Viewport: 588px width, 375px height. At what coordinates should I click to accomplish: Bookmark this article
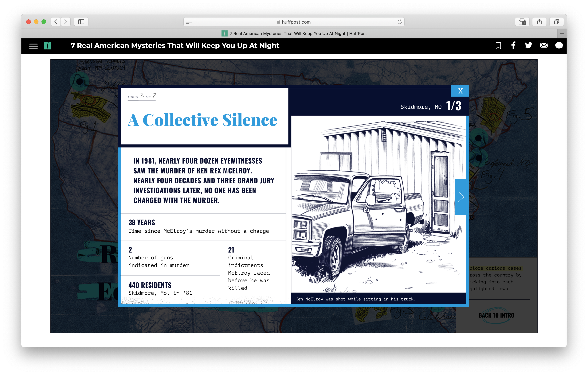(498, 46)
